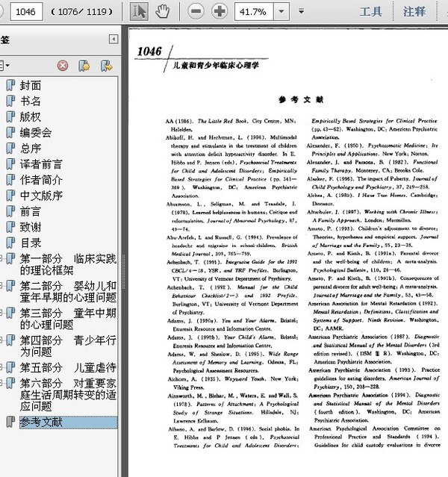Click the expand current bookmark icon
The width and height of the screenshot is (448, 477).
click(x=107, y=66)
